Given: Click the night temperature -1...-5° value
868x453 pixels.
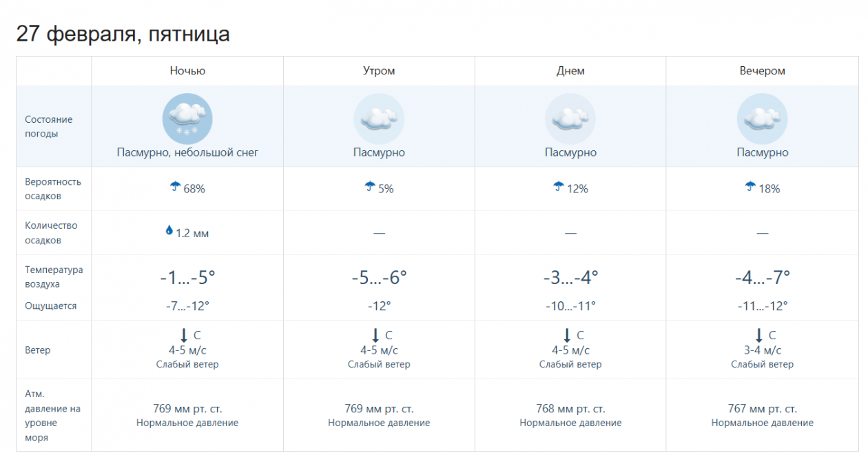Looking at the screenshot, I should pyautogui.click(x=187, y=278).
